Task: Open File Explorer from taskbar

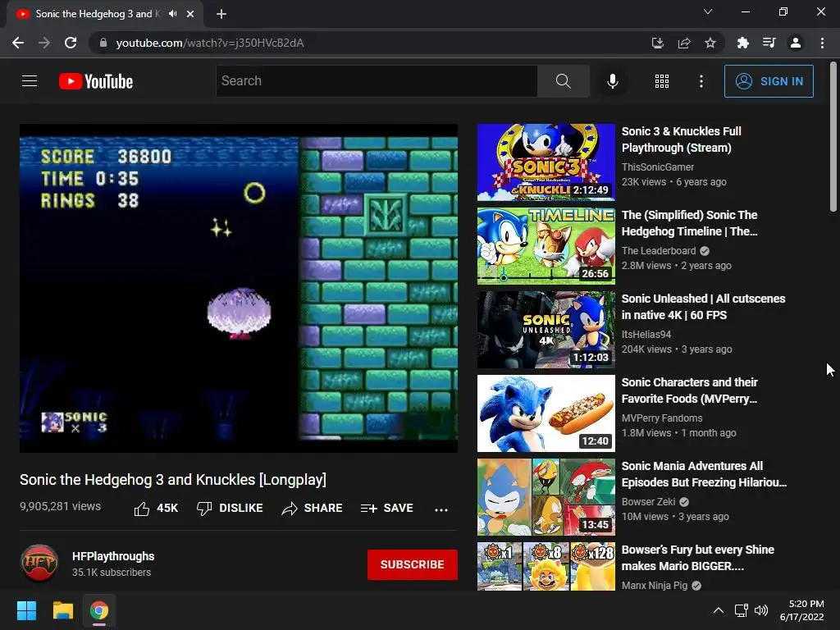Action: pos(62,610)
